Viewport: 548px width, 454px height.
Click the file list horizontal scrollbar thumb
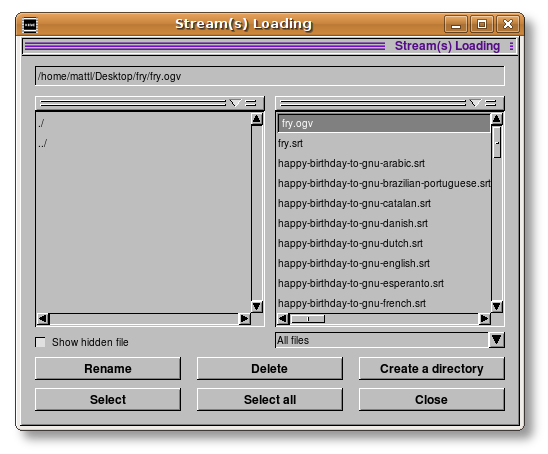[x=308, y=319]
